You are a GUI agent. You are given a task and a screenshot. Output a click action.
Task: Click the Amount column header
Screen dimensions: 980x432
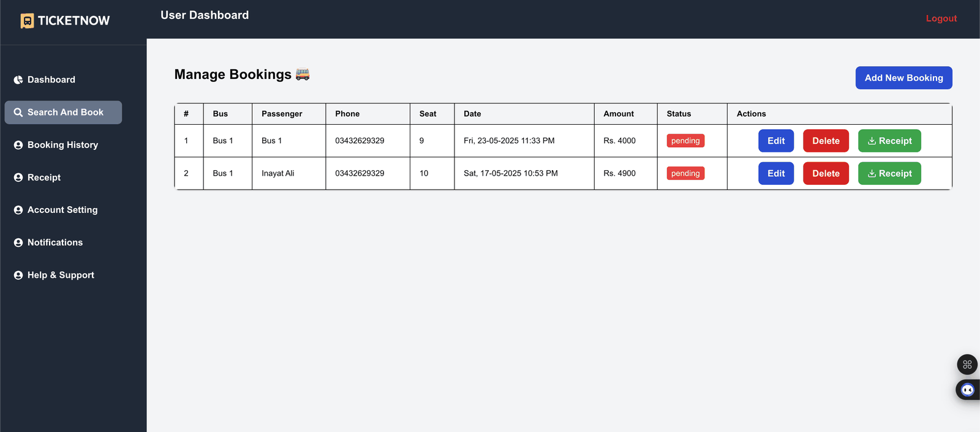[x=625, y=114]
